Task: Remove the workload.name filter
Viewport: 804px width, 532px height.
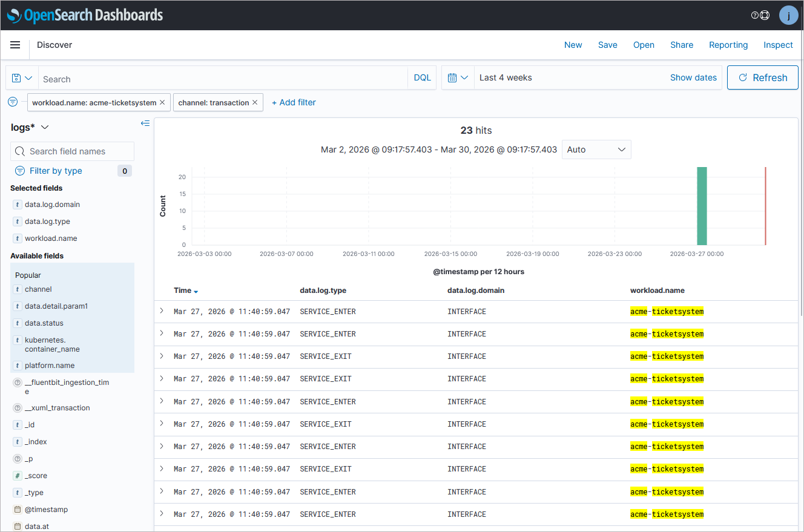Action: 162,102
